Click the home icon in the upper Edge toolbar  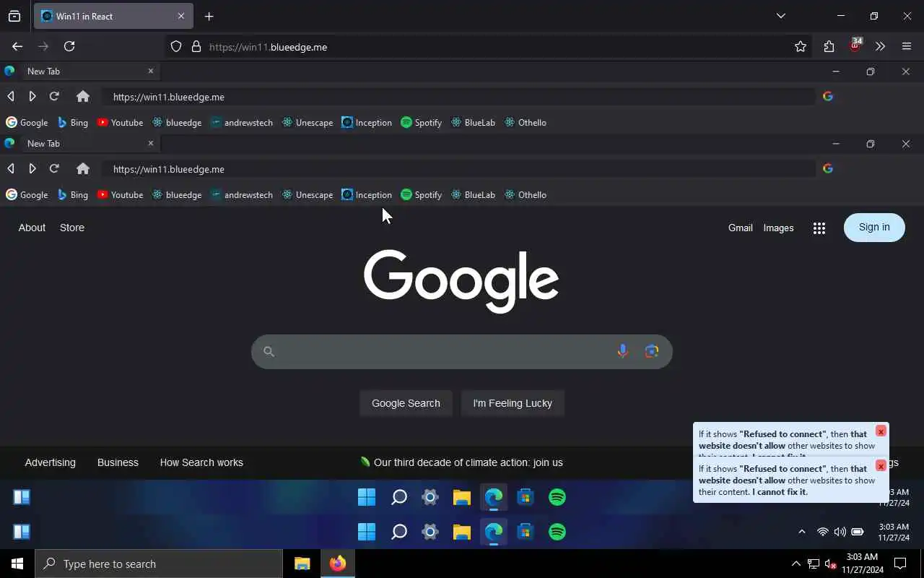(x=83, y=96)
